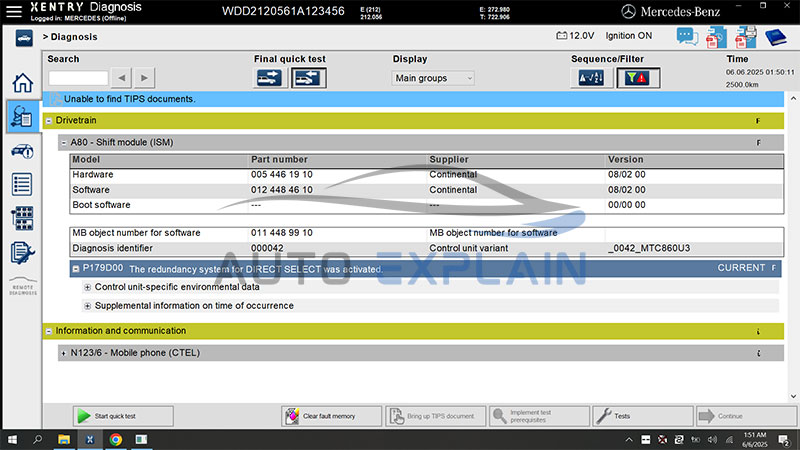
Task: Show hidden tray icons chevron
Action: click(x=629, y=439)
